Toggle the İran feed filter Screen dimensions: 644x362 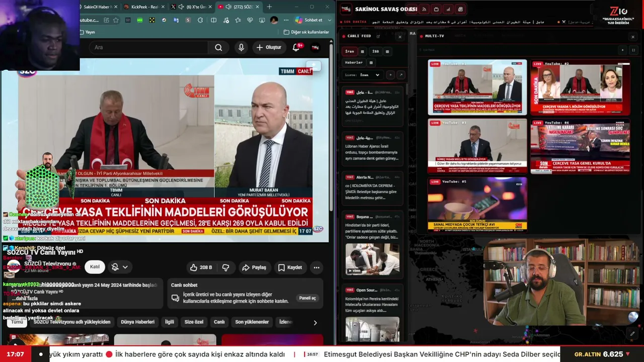[x=350, y=51]
